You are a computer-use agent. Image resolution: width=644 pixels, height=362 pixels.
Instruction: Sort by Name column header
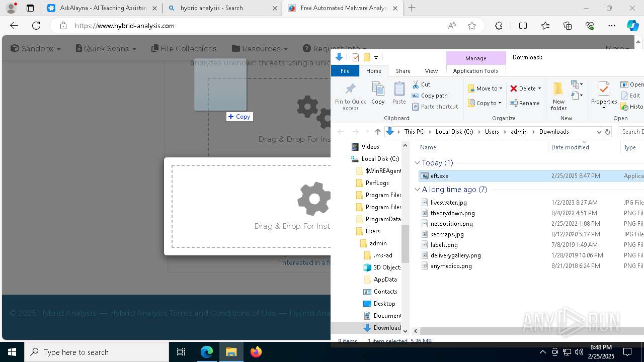coord(428,147)
